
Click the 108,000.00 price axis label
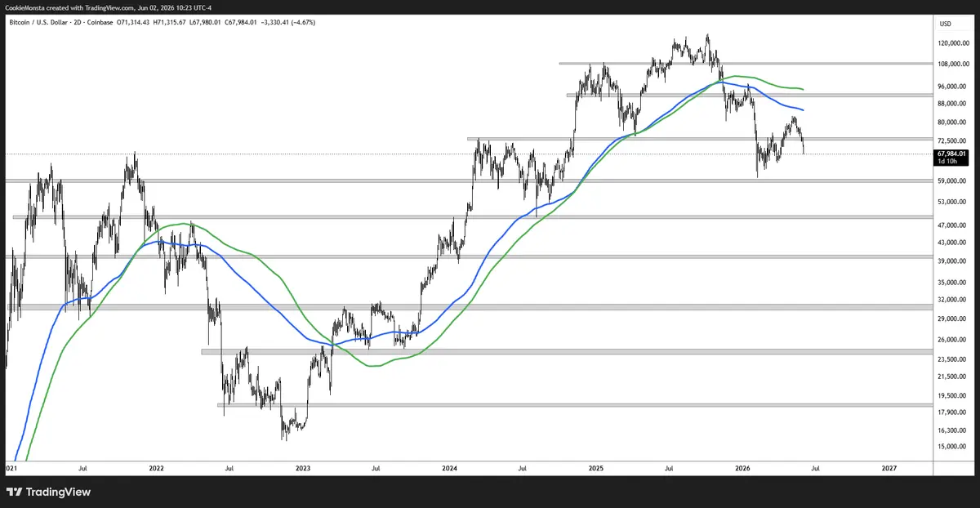point(953,64)
